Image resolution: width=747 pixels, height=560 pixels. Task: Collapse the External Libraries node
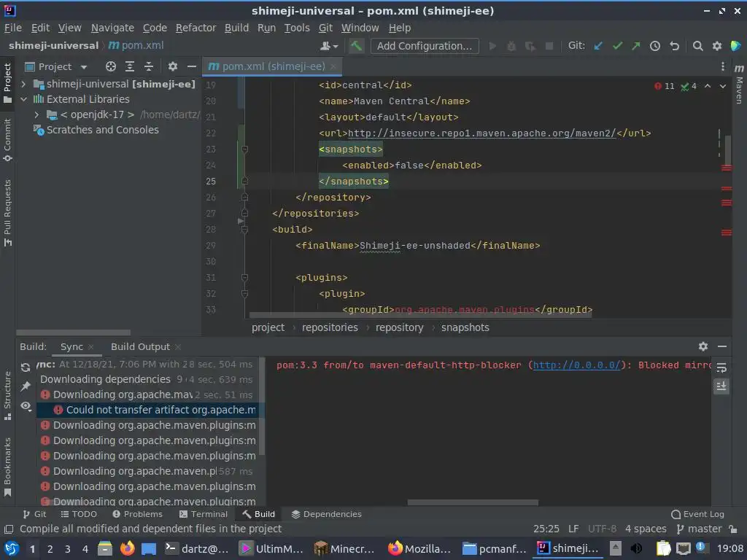pyautogui.click(x=23, y=99)
